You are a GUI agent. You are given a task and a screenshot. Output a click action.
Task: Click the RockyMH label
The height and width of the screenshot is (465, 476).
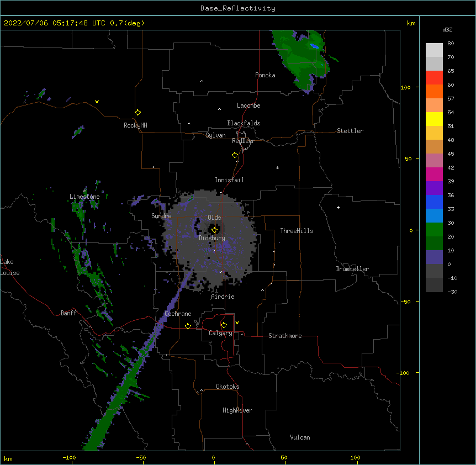pos(135,125)
